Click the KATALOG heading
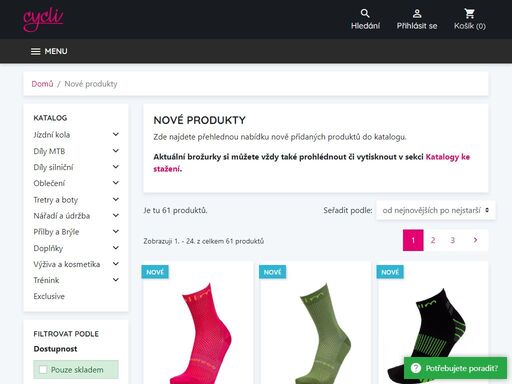The width and height of the screenshot is (512, 384). coord(50,118)
